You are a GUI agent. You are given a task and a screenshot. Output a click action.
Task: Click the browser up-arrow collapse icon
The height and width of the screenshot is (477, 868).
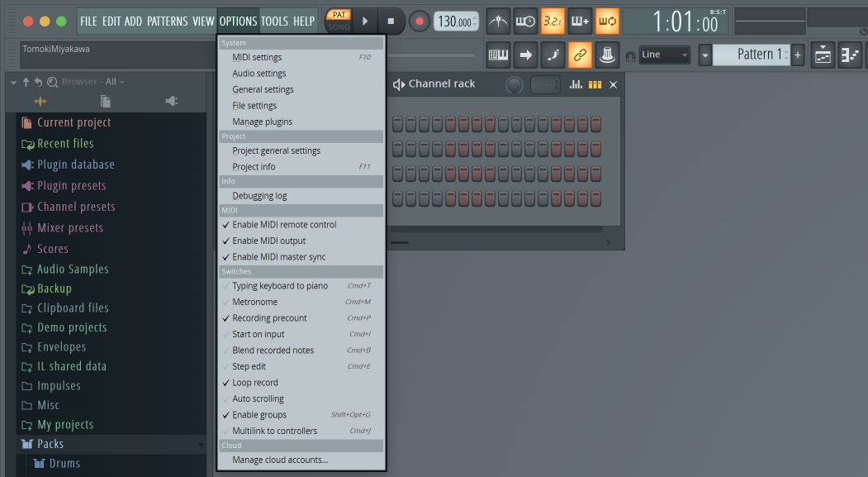click(26, 82)
